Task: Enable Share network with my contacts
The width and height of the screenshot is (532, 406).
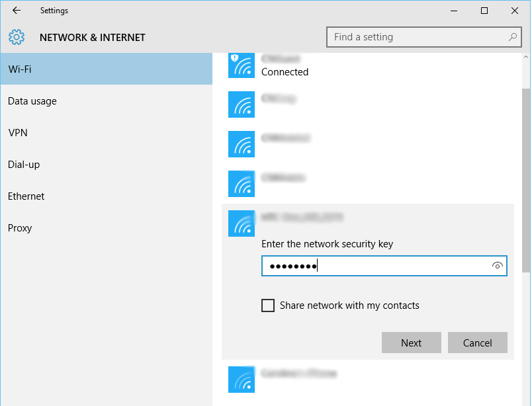Action: [268, 305]
